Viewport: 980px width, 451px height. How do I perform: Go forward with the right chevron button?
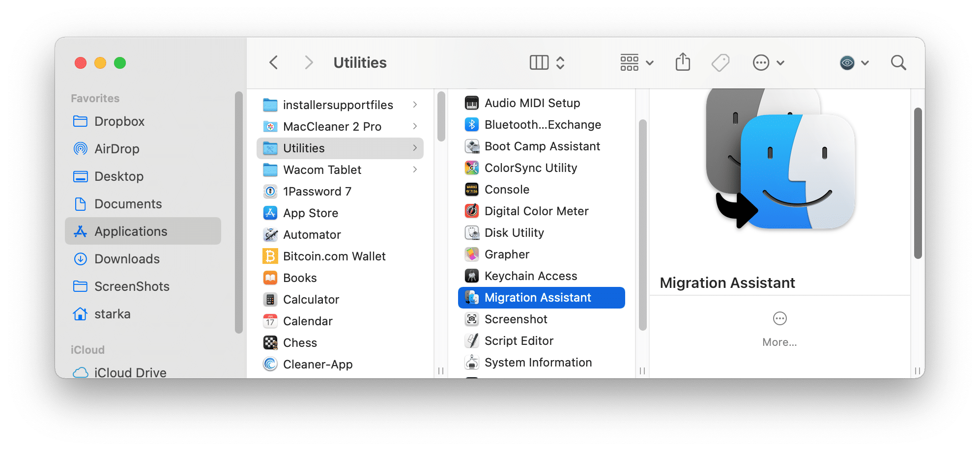pos(308,63)
